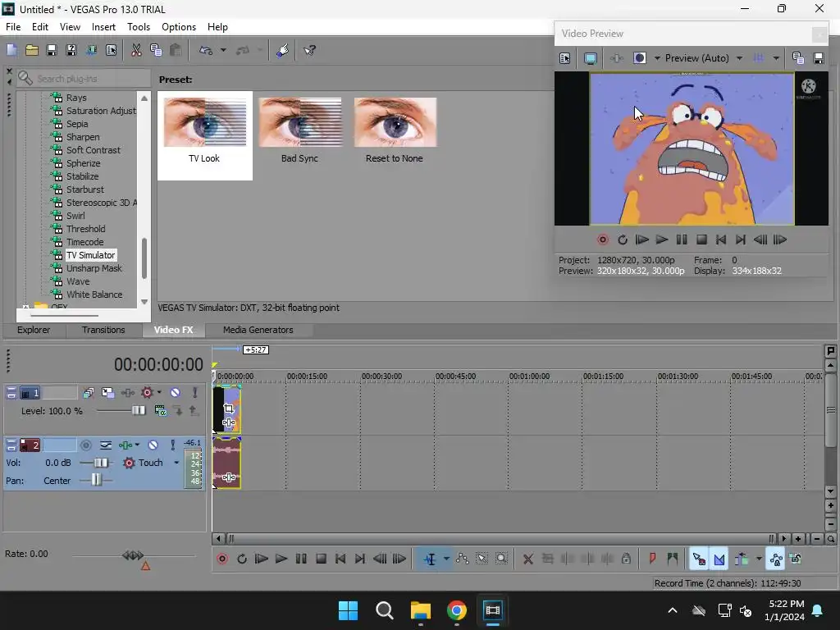Click the Search plug-ins field
Screen dimensions: 840x630
point(84,79)
